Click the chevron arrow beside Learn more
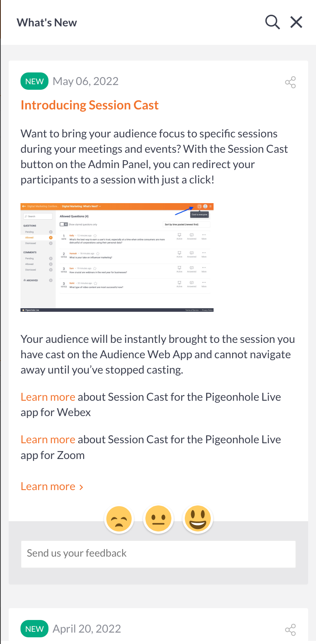Screen dimensions: 316x644 coord(81,487)
